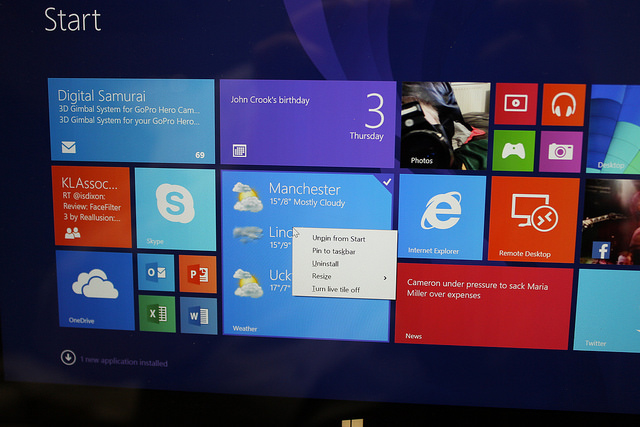Image resolution: width=640 pixels, height=427 pixels.
Task: Open the Desktop tile
Action: click(613, 129)
